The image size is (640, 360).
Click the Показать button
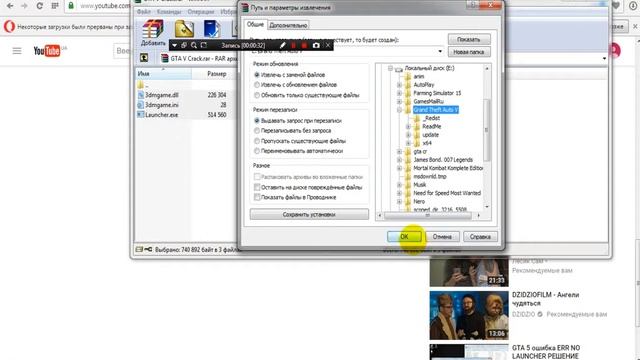[x=469, y=39]
